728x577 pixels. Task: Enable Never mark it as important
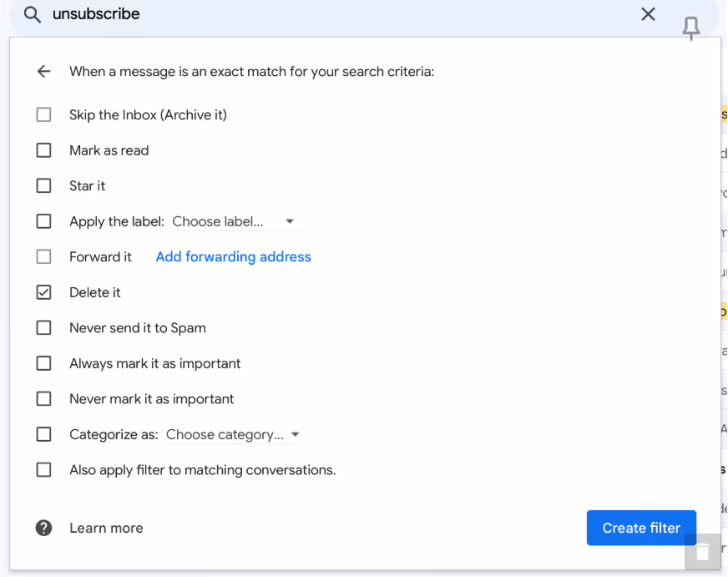(43, 398)
